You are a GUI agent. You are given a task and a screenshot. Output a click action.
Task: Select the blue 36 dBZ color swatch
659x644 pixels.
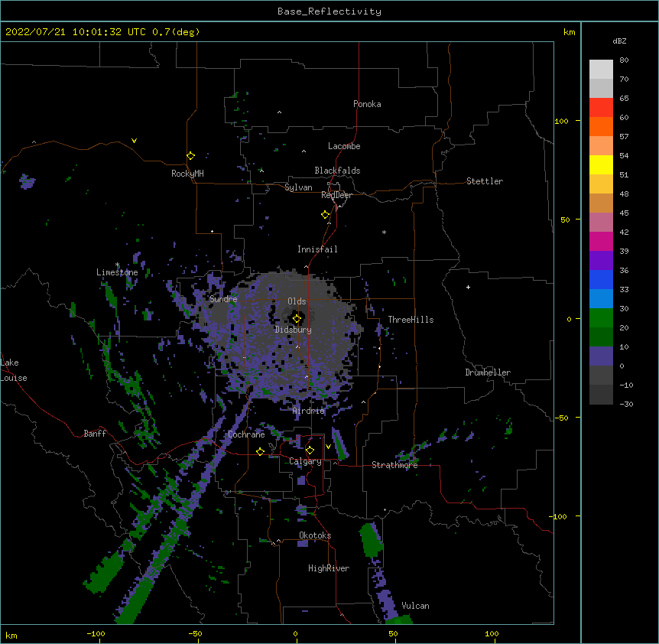click(601, 279)
